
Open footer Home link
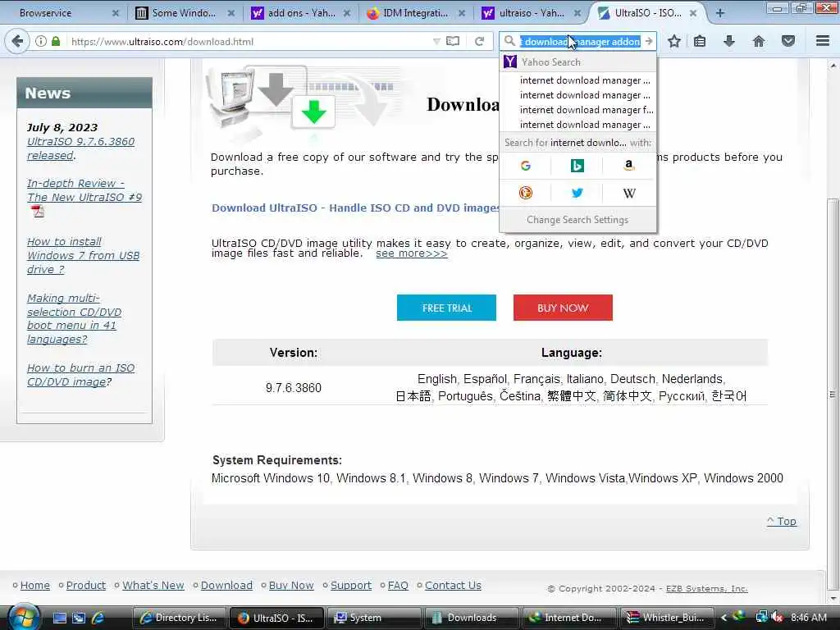(34, 586)
